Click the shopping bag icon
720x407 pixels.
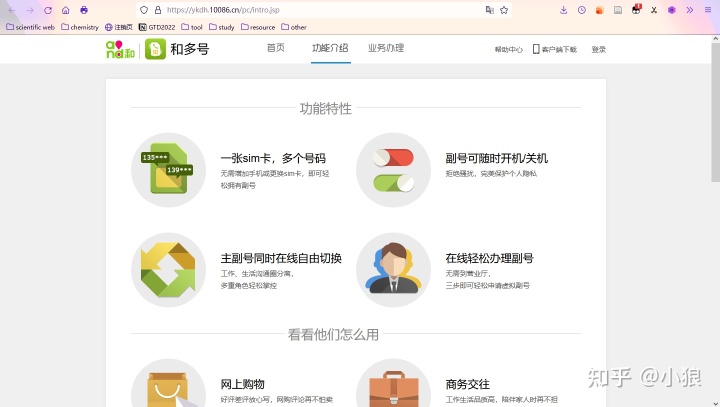pyautogui.click(x=168, y=388)
